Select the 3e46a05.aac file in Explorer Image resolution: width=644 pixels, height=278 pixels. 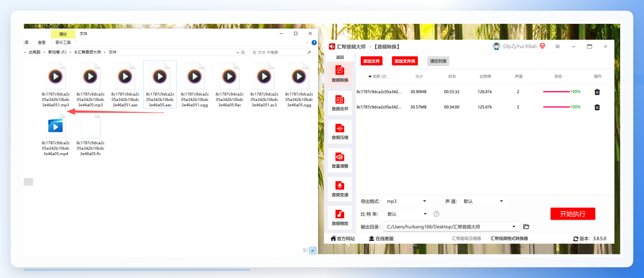(x=160, y=85)
